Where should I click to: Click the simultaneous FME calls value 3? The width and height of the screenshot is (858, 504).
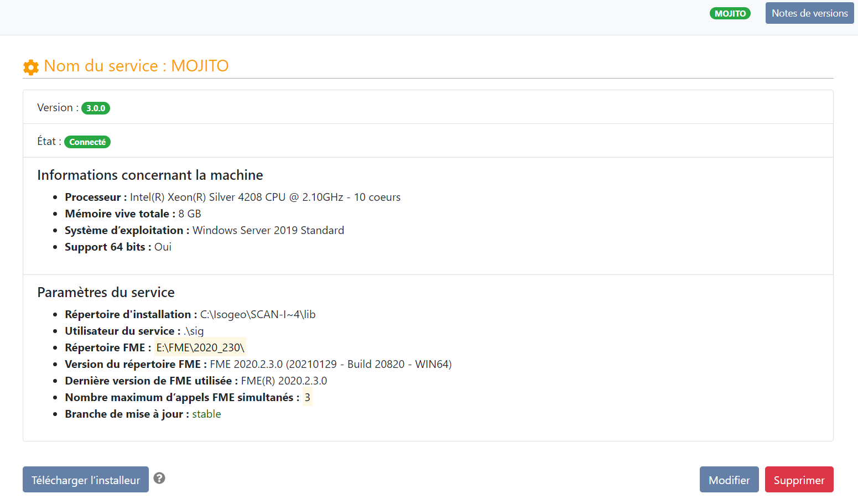(308, 397)
